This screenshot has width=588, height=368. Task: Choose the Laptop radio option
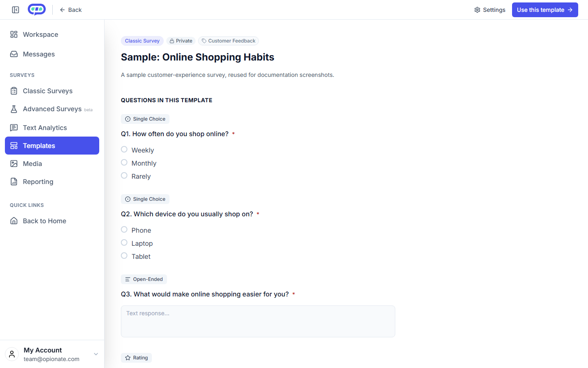coord(124,242)
